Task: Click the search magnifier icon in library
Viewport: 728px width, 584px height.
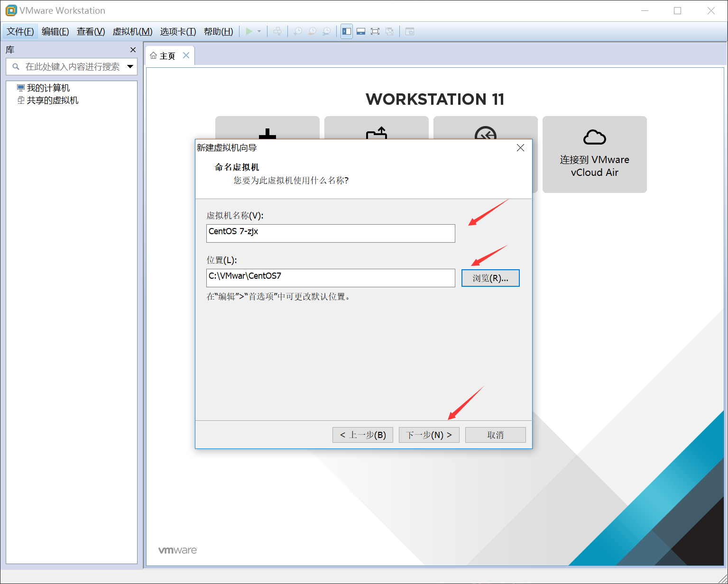Action: [x=16, y=66]
